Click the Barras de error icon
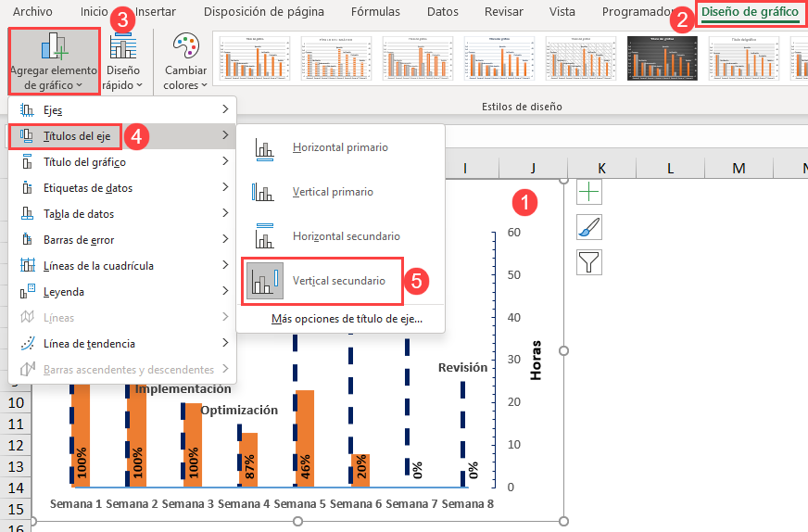This screenshot has height=532, width=808. coord(27,240)
